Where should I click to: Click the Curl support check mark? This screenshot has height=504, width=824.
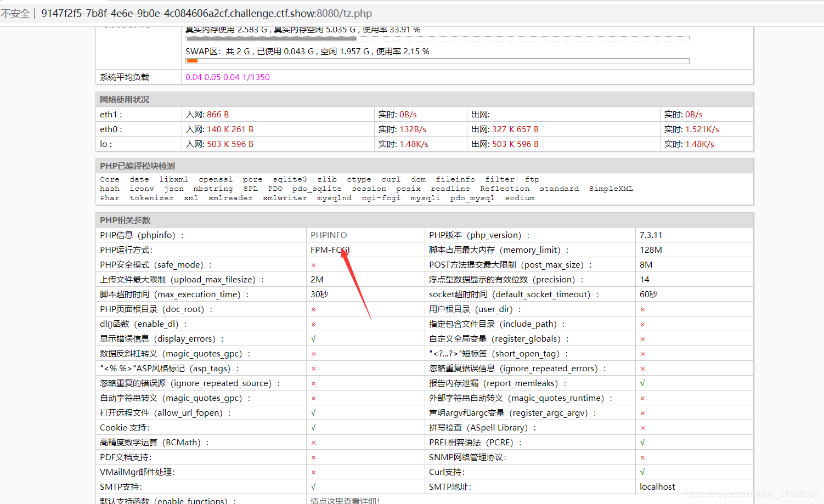tap(642, 472)
